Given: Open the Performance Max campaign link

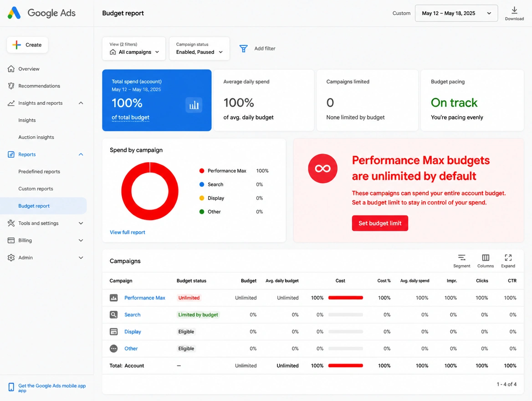Looking at the screenshot, I should [x=144, y=298].
